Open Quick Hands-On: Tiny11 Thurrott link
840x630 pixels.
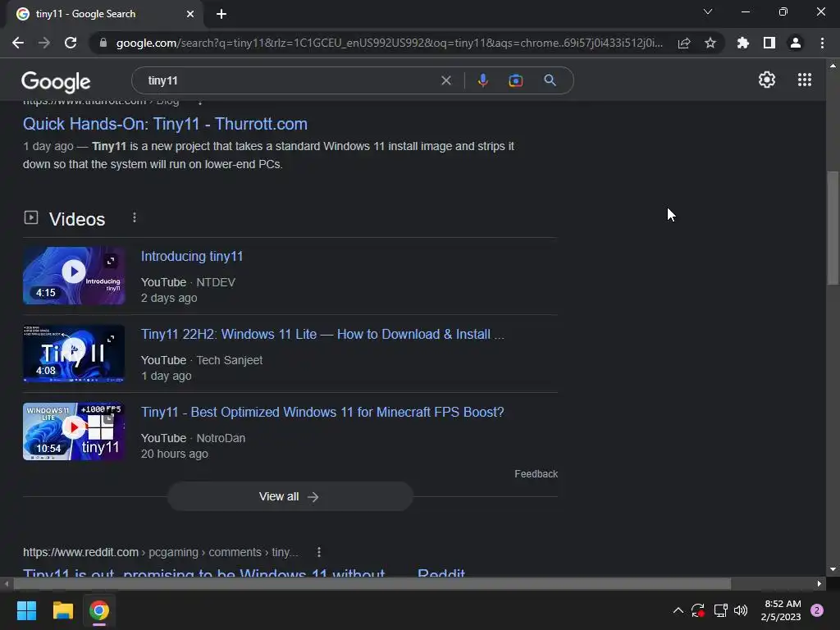pyautogui.click(x=165, y=124)
